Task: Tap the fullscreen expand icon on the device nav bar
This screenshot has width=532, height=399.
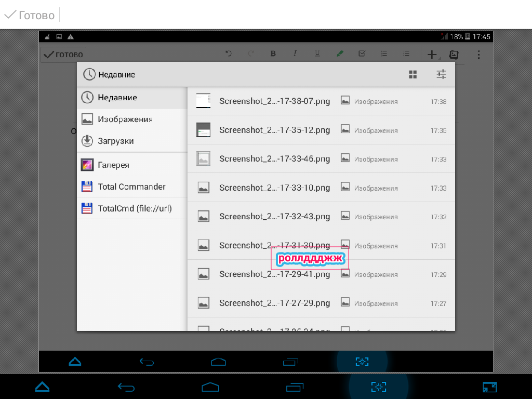Action: pos(489,387)
